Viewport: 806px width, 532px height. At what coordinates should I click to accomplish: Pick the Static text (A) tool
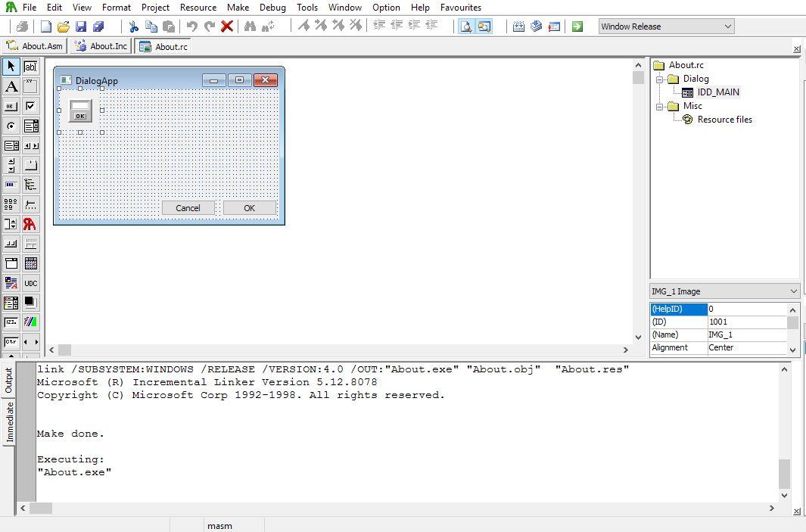(x=11, y=86)
